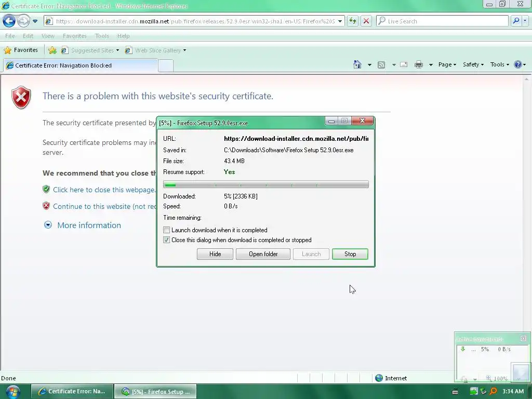Open the Windows Start orb
532x399 pixels.
pos(12,392)
